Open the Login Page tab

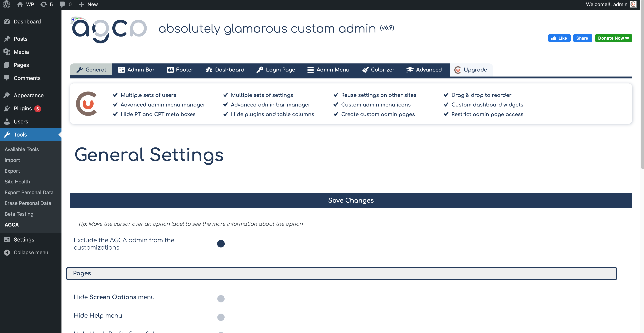click(x=276, y=70)
